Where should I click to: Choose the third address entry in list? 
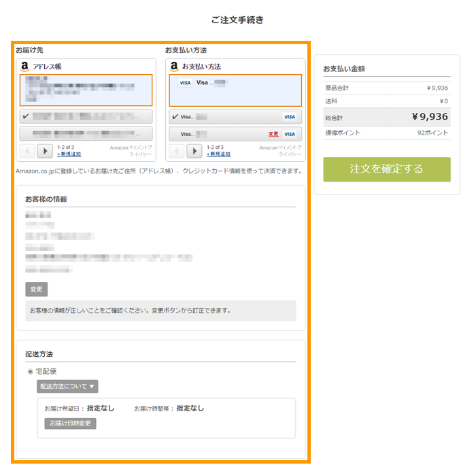85,134
